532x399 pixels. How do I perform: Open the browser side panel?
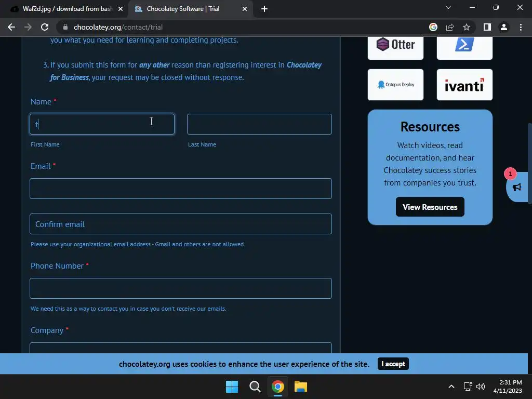pyautogui.click(x=487, y=27)
